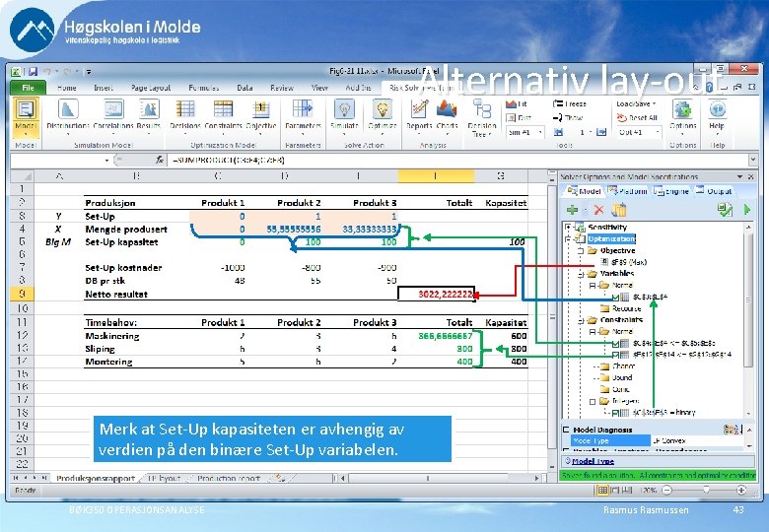Click the Fit tool

[x=517, y=103]
